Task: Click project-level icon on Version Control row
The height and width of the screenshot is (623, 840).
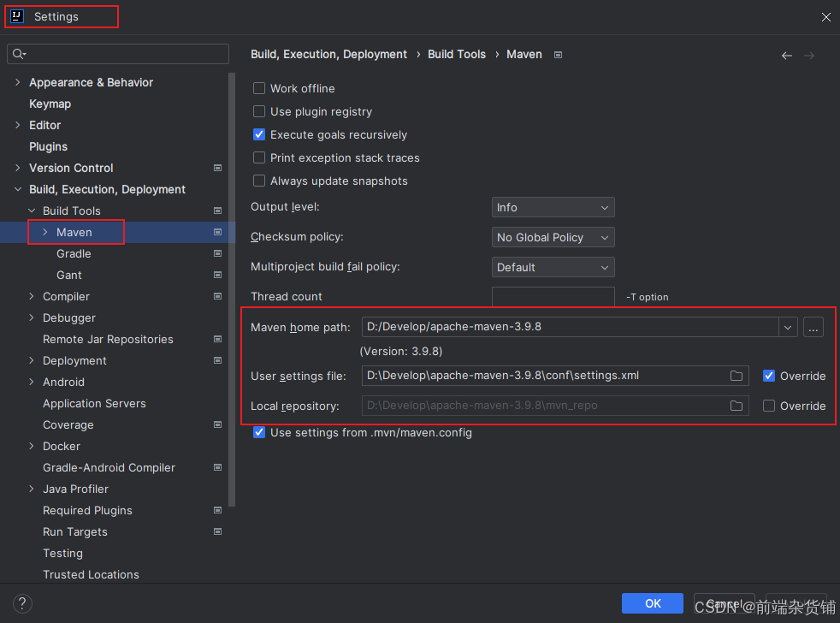Action: click(217, 168)
